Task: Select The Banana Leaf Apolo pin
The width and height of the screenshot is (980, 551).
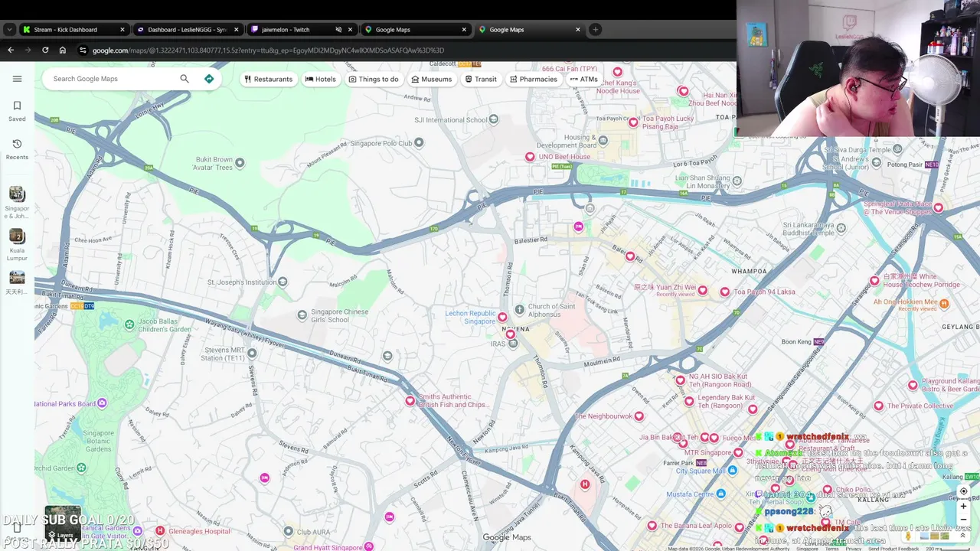Action: [652, 526]
